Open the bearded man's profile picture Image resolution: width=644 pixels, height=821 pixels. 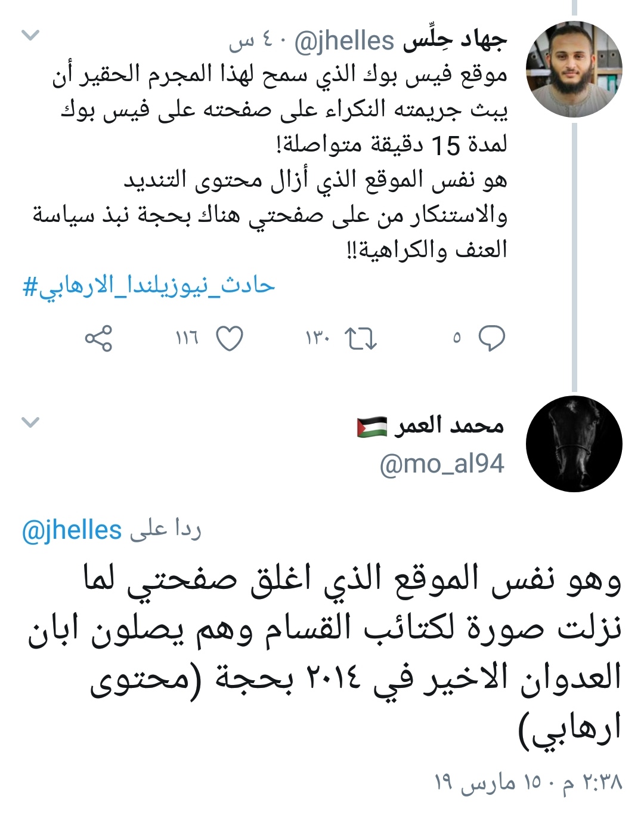[574, 70]
